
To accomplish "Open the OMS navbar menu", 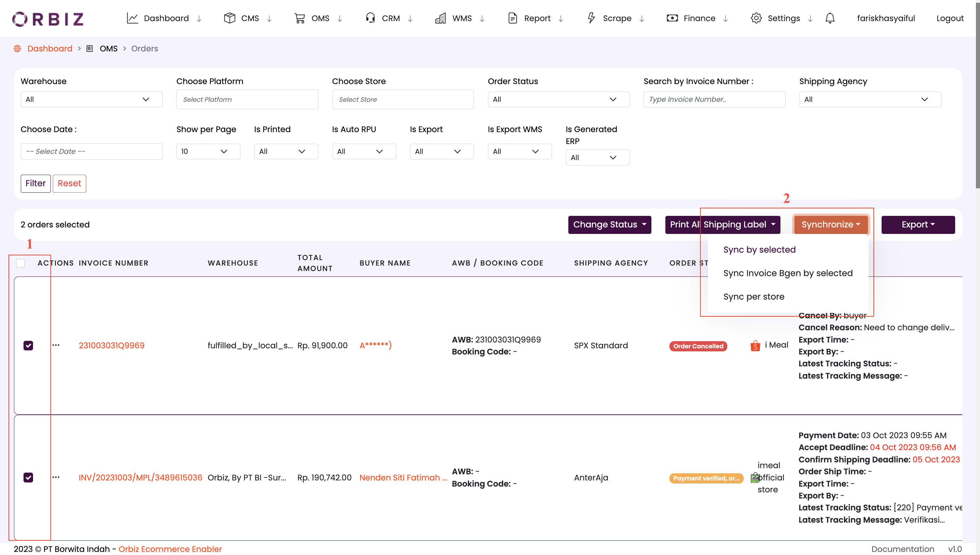I will pyautogui.click(x=319, y=18).
